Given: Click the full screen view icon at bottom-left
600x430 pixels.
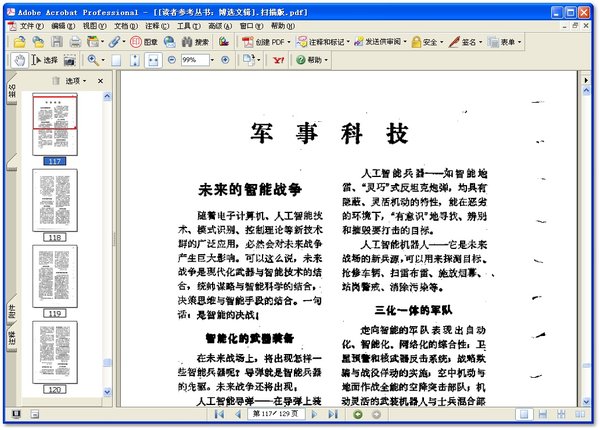Looking at the screenshot, I should click(x=16, y=414).
